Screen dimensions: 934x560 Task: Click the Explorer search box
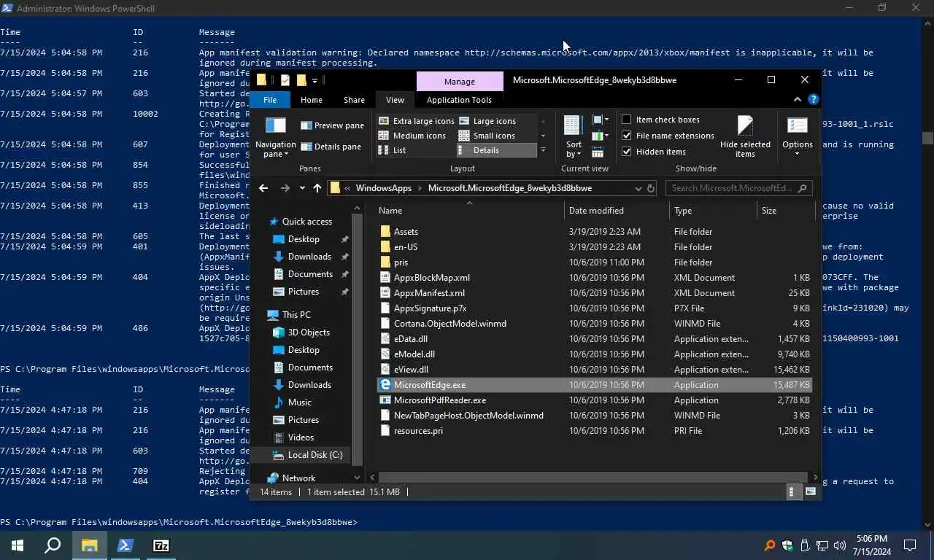pyautogui.click(x=738, y=188)
